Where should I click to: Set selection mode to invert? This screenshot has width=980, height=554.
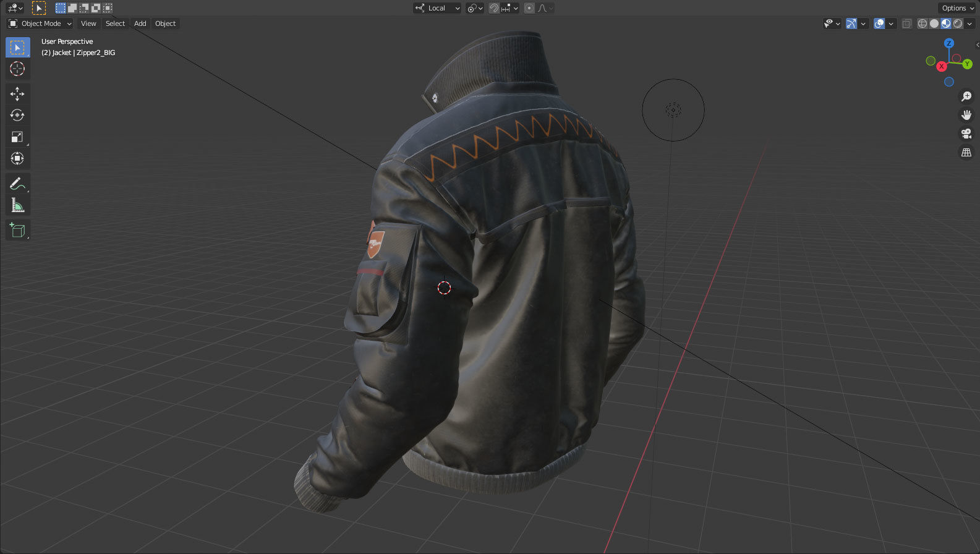[96, 8]
